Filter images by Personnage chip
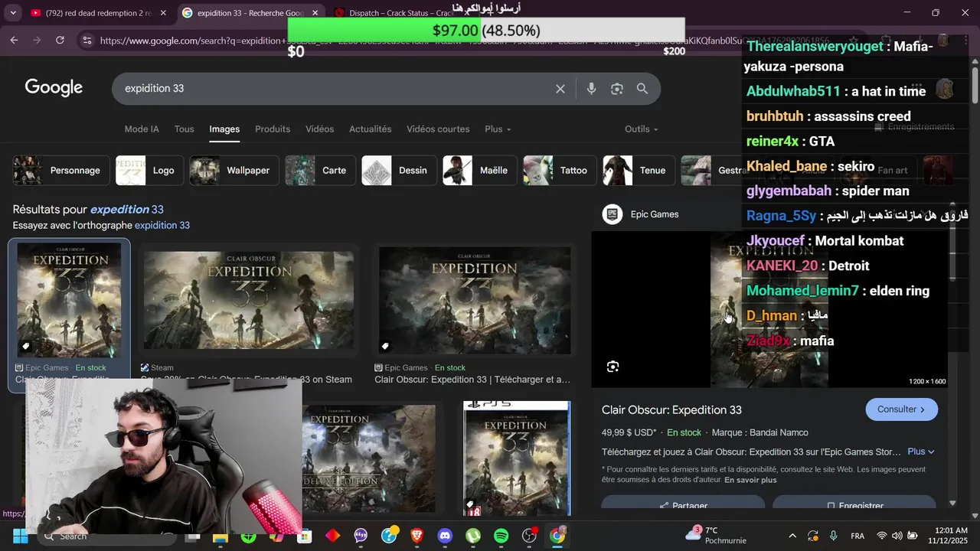980x551 pixels. coord(61,171)
